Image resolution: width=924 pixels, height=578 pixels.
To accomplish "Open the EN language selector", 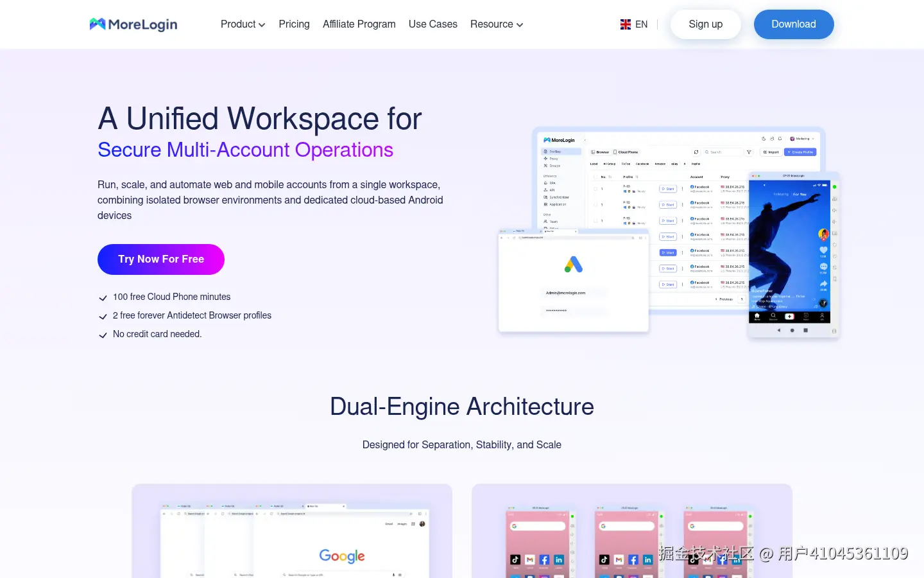I will (x=634, y=24).
